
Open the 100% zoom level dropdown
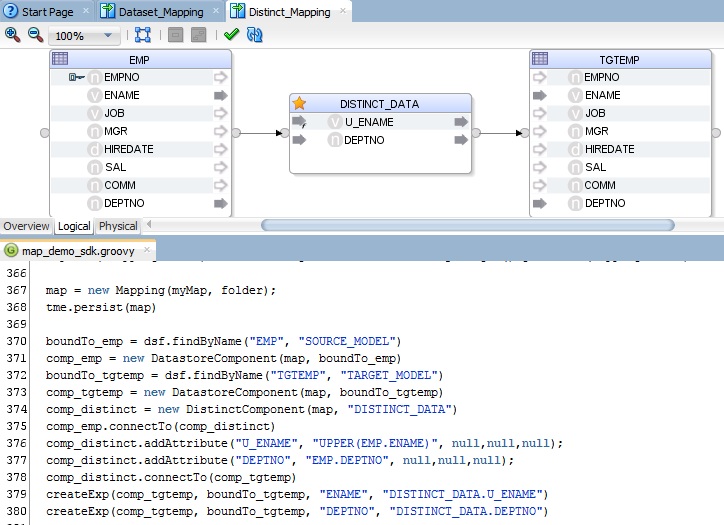pos(108,35)
